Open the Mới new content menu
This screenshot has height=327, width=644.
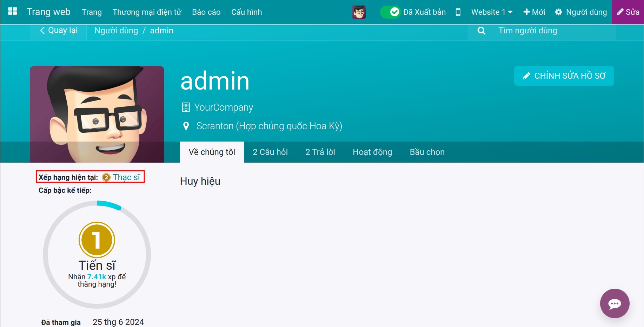(534, 12)
